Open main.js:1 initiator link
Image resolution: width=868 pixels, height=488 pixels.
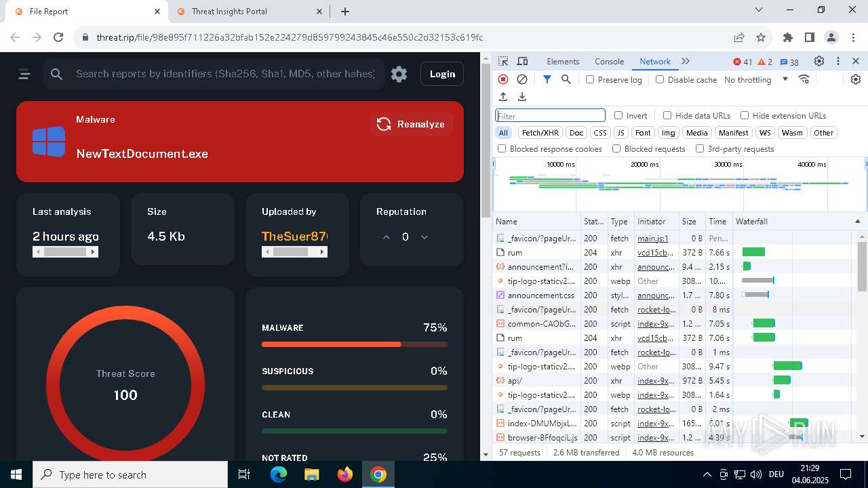pos(653,239)
